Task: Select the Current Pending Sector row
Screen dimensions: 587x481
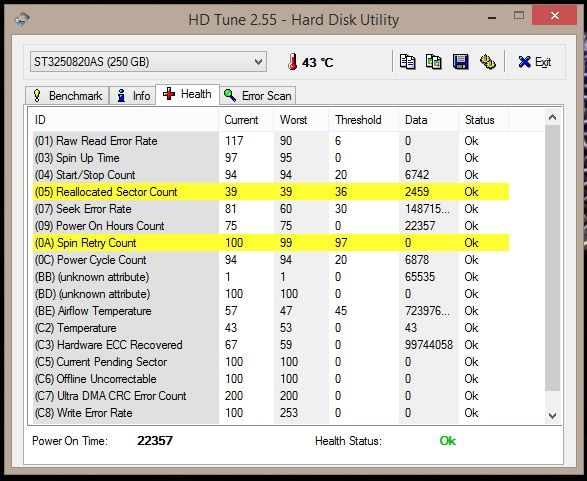Action: 271,362
